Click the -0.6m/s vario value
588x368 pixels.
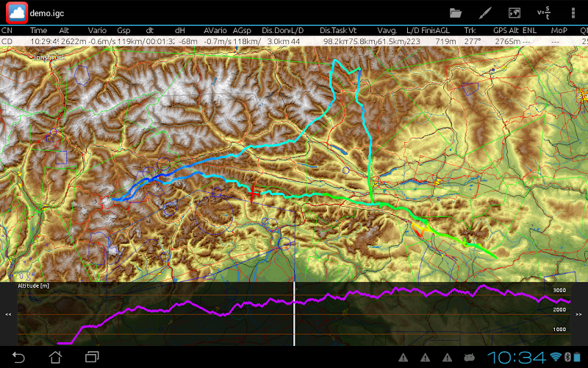tap(101, 41)
